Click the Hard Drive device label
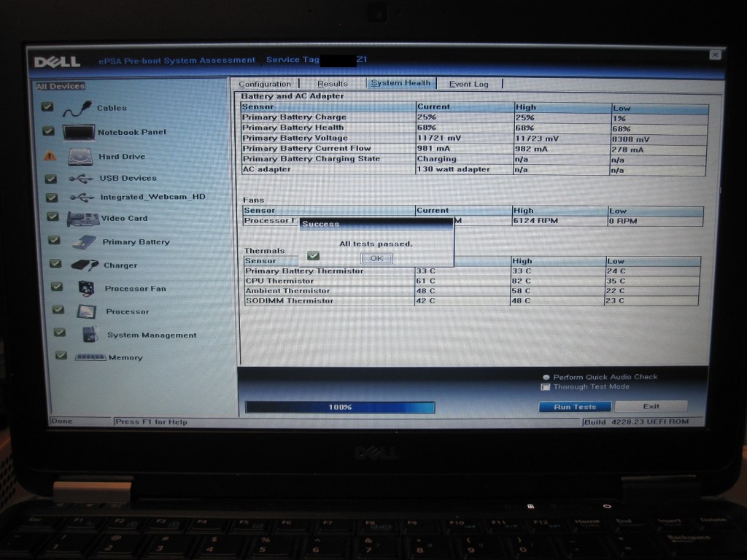Screen dimensions: 747x560 coord(122,156)
